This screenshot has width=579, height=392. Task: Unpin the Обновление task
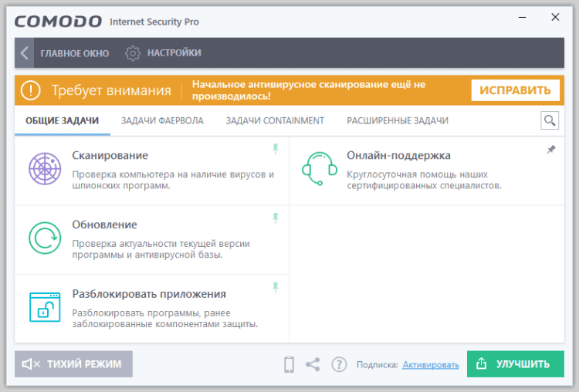click(276, 218)
